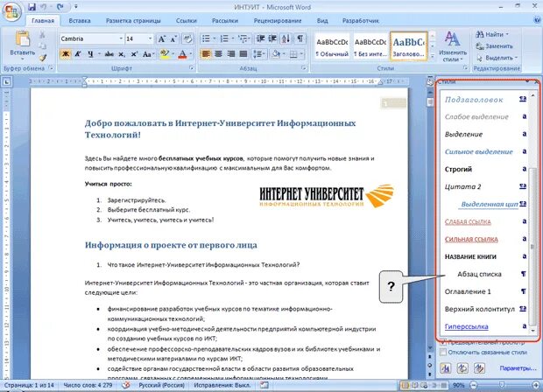Toggle align text right
The height and width of the screenshot is (392, 543).
coord(231,54)
